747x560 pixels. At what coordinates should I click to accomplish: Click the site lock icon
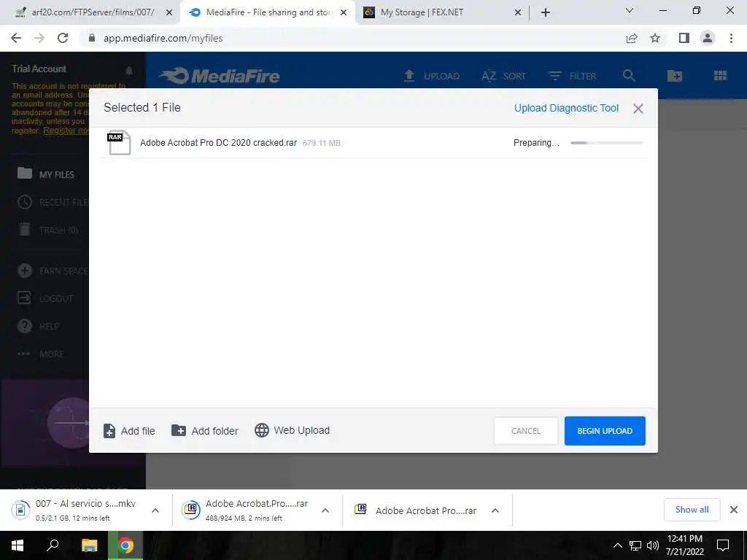[92, 38]
